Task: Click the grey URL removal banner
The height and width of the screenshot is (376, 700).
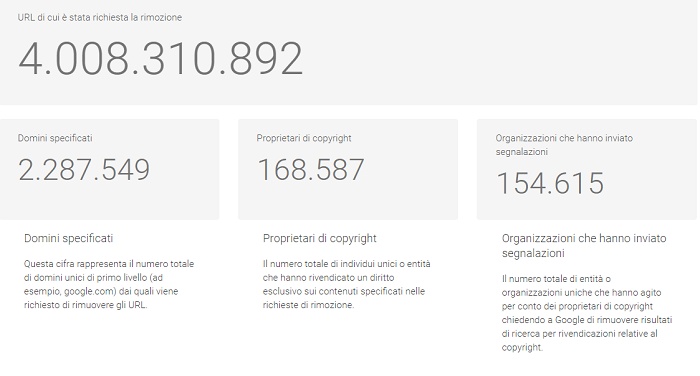Action: [x=348, y=52]
